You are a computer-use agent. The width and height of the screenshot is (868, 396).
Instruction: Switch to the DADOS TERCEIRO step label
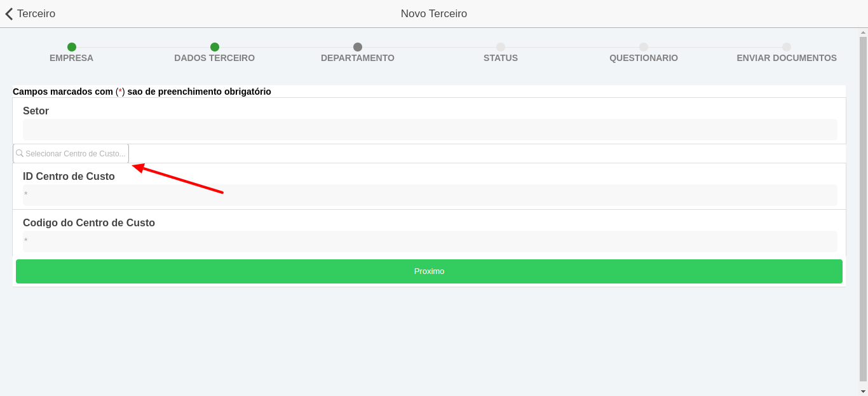(214, 58)
